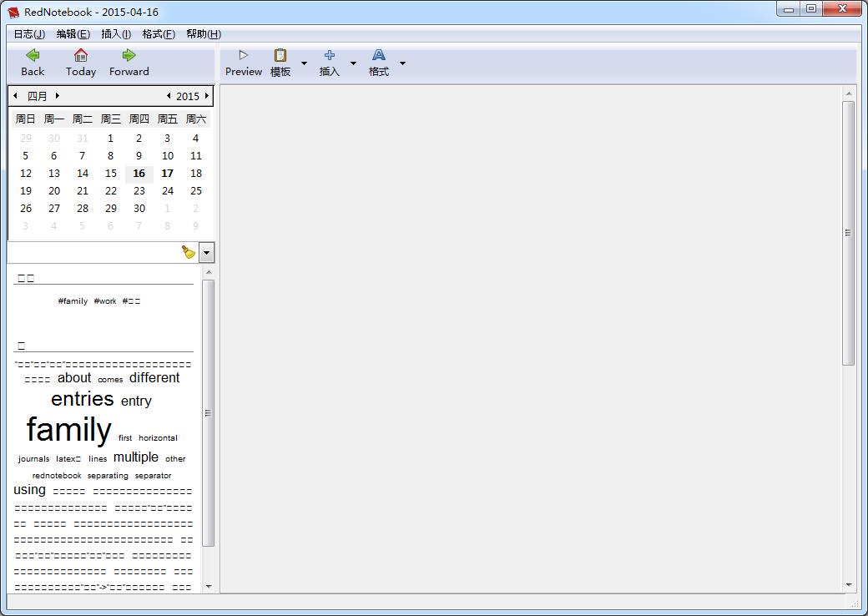Click the green Back arrow icon

pos(33,55)
